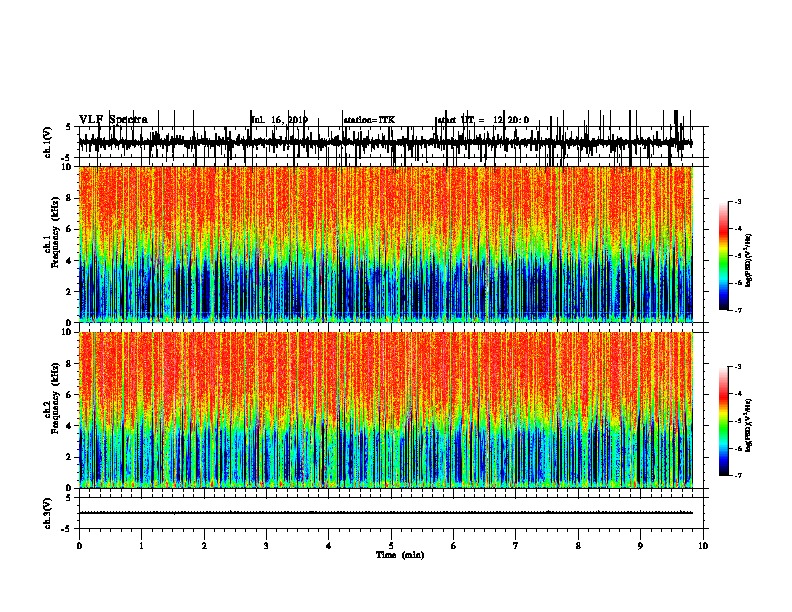Click the flat ch.3 voltage trace
The width and height of the screenshot is (792, 612).
point(386,513)
